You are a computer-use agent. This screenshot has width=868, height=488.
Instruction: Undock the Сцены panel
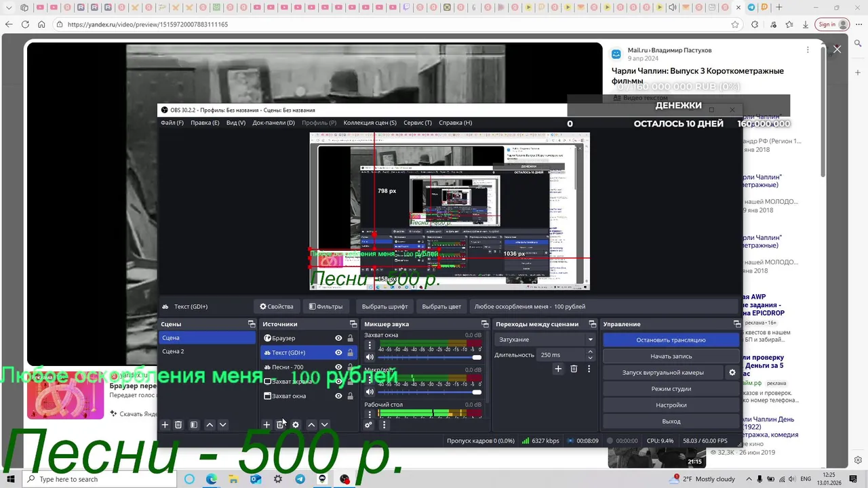[252, 324]
